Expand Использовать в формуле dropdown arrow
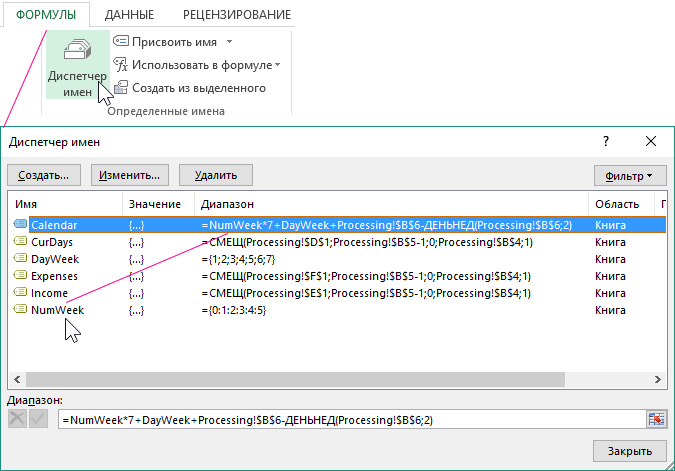This screenshot has height=471, width=675. tap(277, 66)
